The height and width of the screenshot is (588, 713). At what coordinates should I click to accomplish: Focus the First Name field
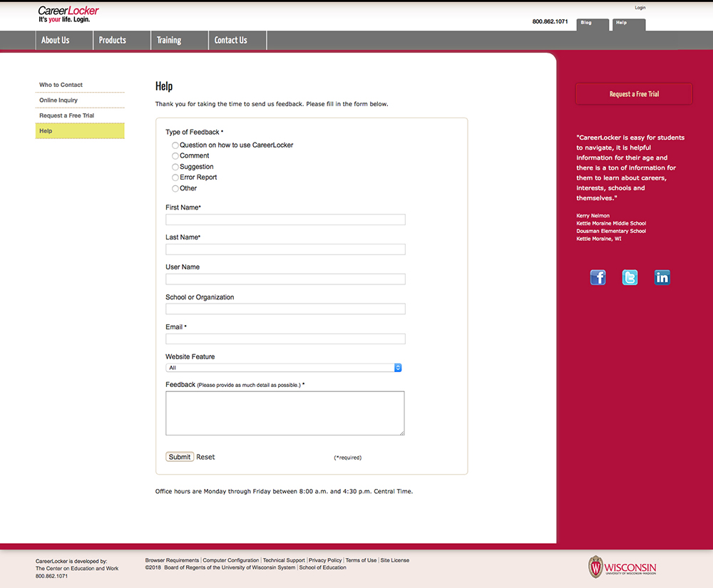coord(286,220)
